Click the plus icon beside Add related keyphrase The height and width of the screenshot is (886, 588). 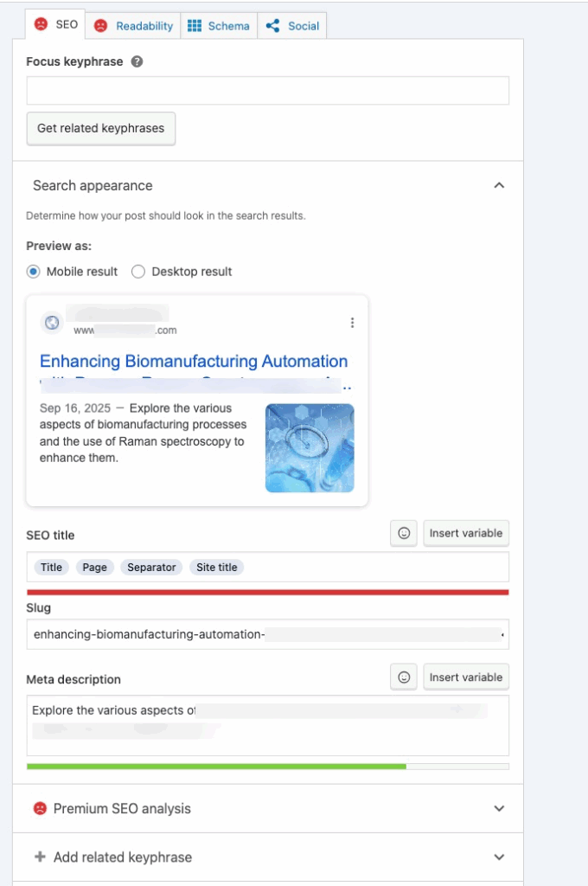point(40,857)
